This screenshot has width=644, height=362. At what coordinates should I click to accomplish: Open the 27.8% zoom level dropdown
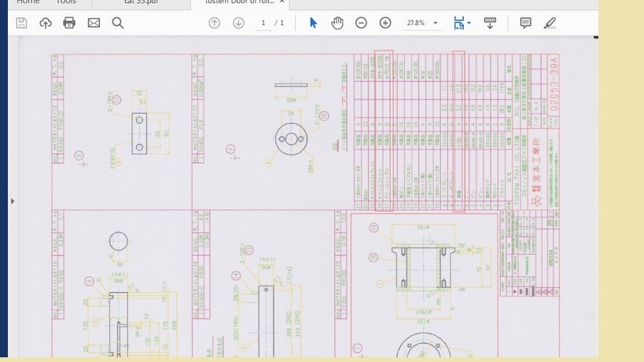pyautogui.click(x=421, y=23)
